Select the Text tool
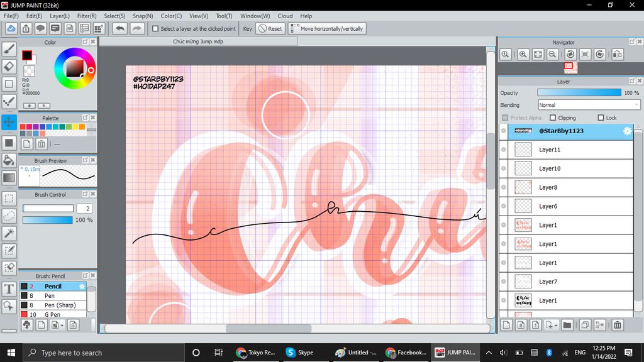This screenshot has width=644, height=362. pos(9,288)
